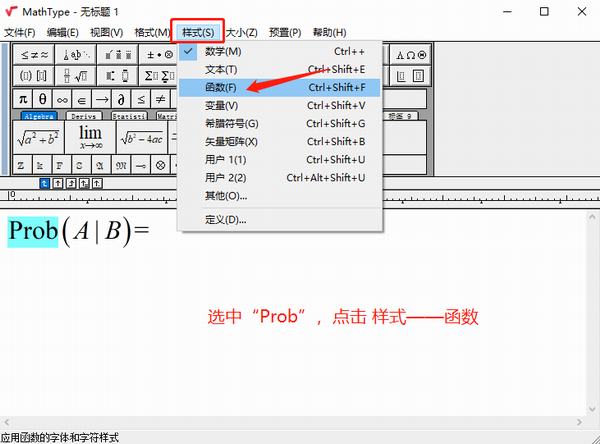Switch to the Statistics tab
This screenshot has height=444, width=600.
pyautogui.click(x=129, y=116)
